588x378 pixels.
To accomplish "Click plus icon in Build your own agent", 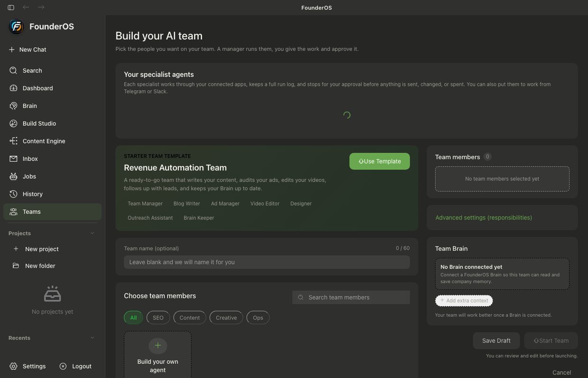I will (158, 345).
